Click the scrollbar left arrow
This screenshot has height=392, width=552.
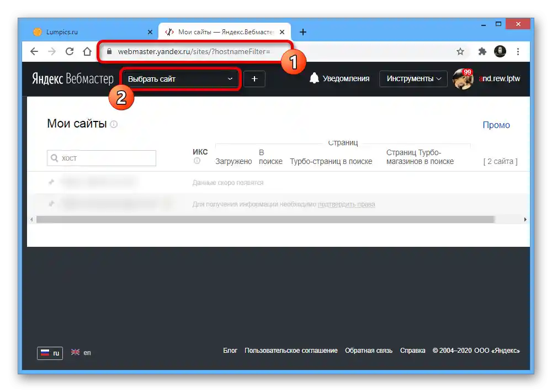(31, 219)
